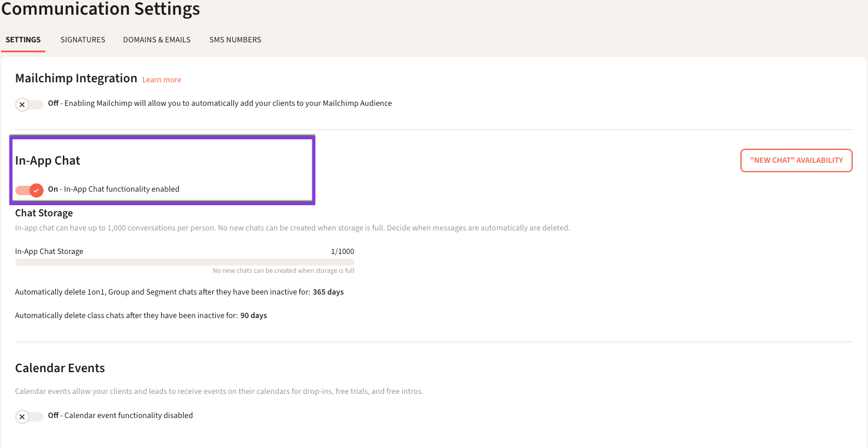Disable the In-App Chat toggle
868x448 pixels.
[29, 190]
